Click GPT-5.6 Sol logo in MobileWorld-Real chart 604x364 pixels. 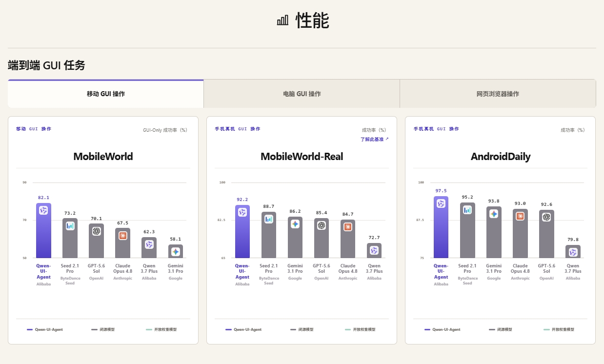coord(321,225)
